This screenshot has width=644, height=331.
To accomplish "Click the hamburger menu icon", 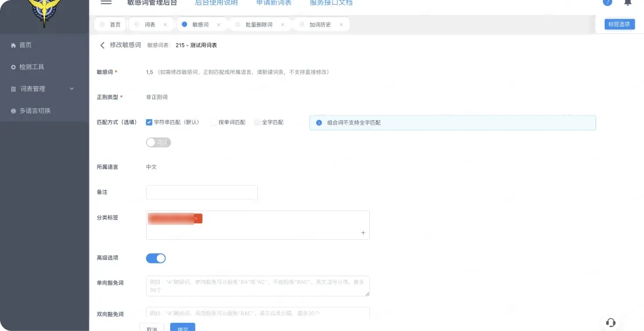I will 106,2.
